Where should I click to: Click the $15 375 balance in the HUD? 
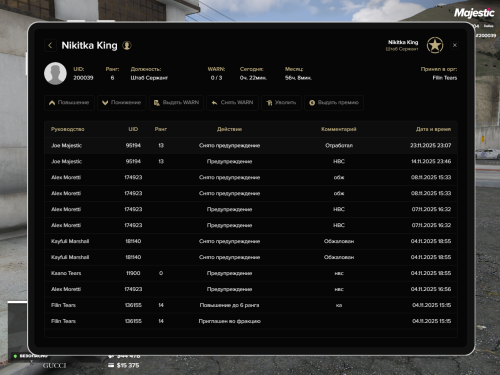point(128,365)
